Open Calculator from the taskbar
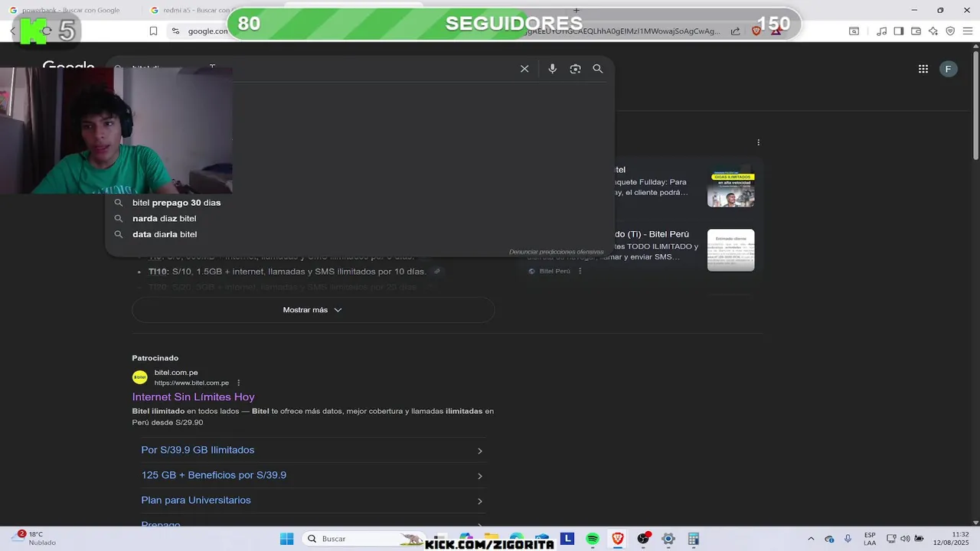This screenshot has height=551, width=980. (694, 539)
